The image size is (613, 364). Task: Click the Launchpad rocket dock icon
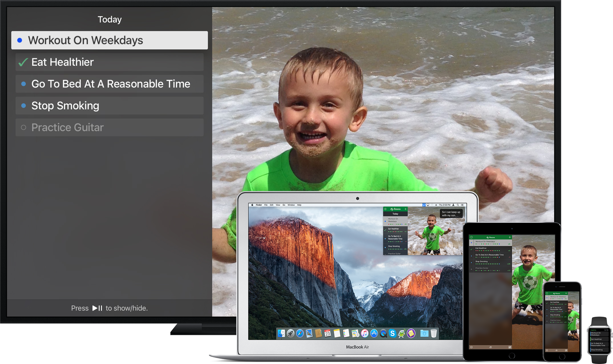tap(291, 333)
